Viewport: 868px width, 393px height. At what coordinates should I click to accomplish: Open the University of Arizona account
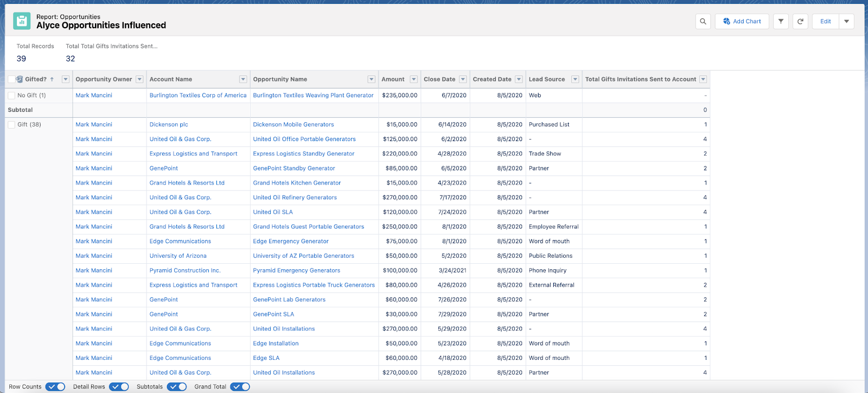point(178,256)
